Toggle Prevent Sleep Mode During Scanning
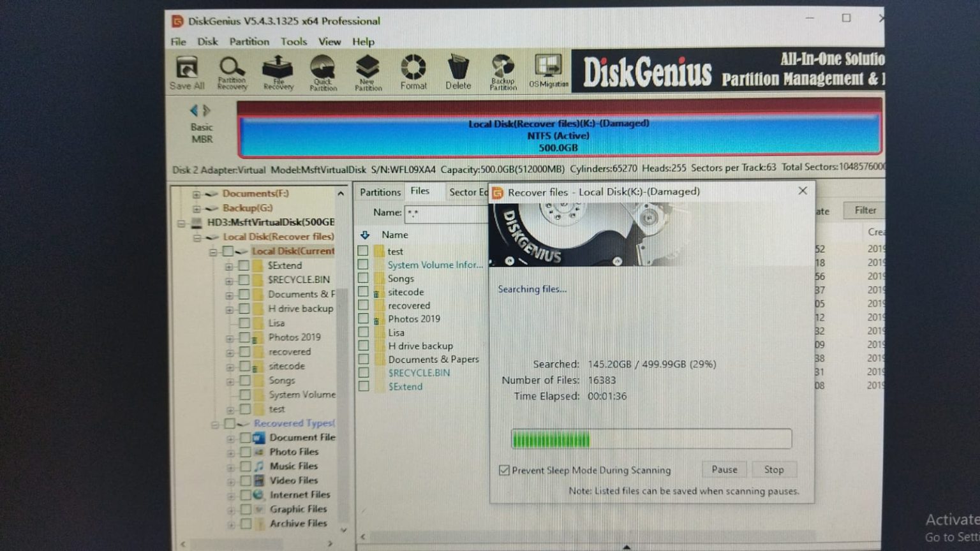Viewport: 980px width, 551px height. [505, 469]
